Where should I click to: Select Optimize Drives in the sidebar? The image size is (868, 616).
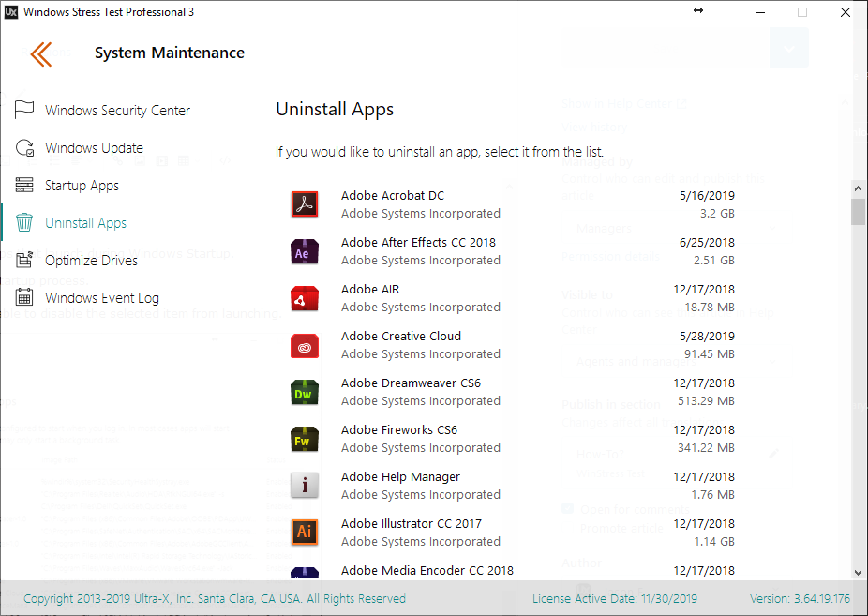coord(91,261)
